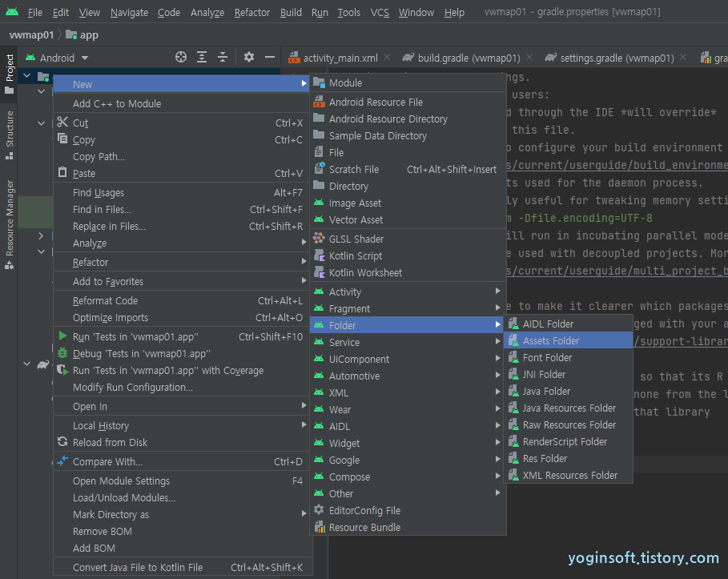728x579 pixels.
Task: Run tests with Coverage
Action: (181, 370)
